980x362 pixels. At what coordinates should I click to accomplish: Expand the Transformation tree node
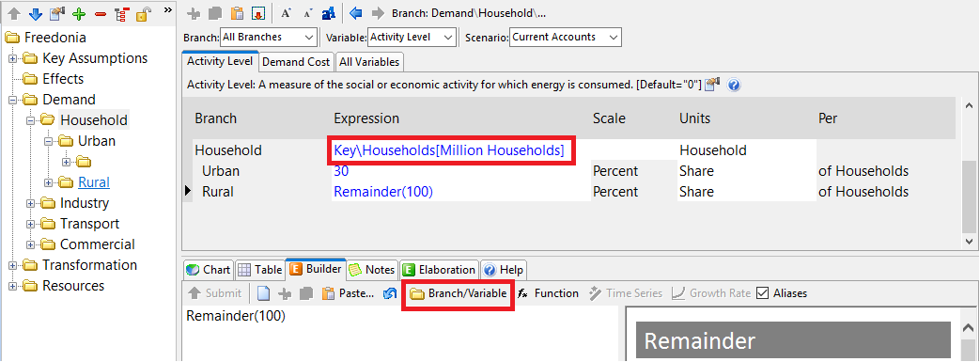12,266
